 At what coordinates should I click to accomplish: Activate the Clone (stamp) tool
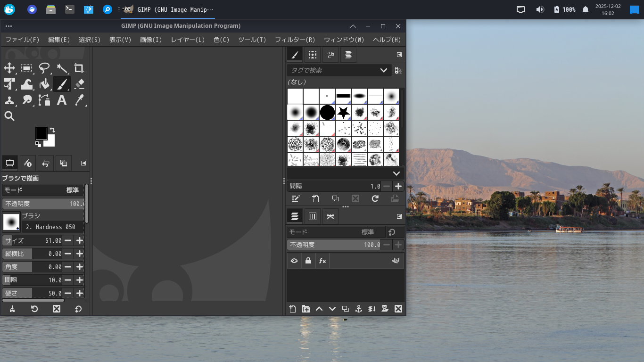[x=9, y=100]
